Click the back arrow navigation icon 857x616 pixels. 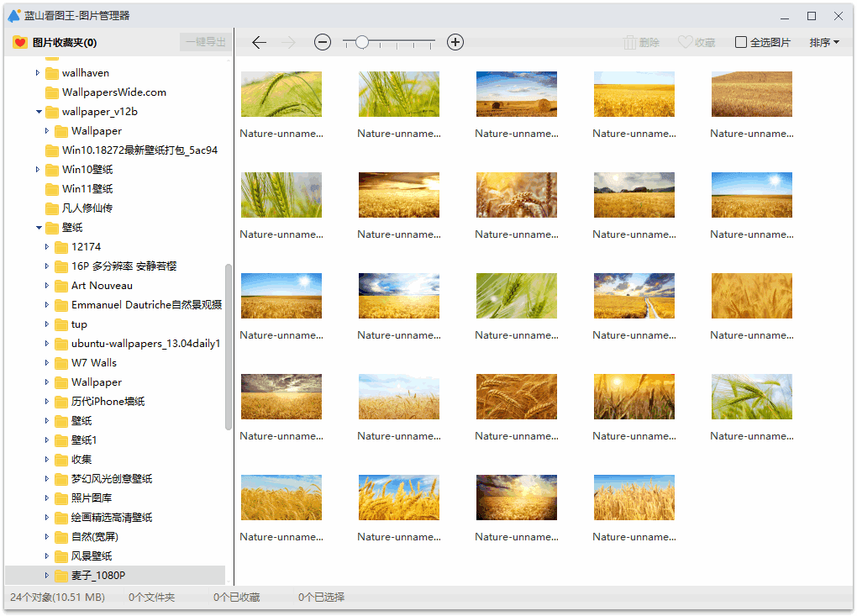pos(259,42)
